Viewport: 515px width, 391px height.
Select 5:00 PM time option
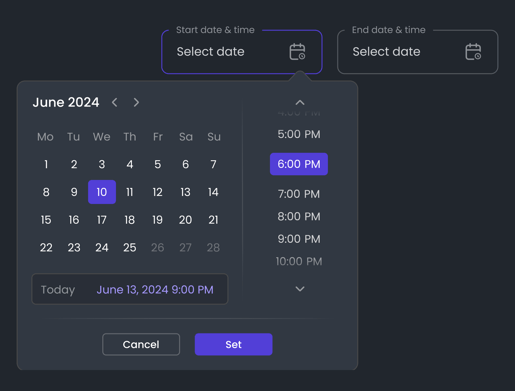click(x=299, y=134)
